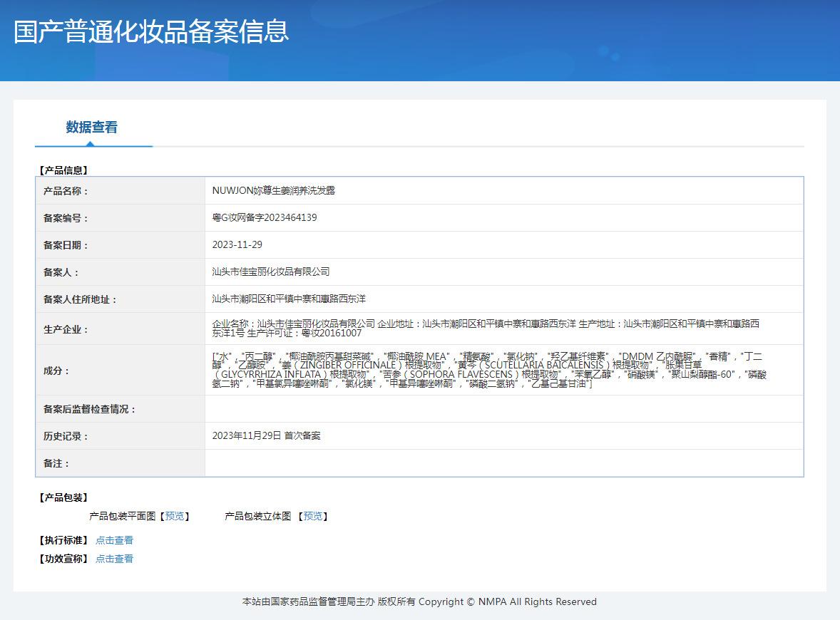The width and height of the screenshot is (840, 620).
Task: Click the empty 备注 value cell
Action: click(x=503, y=463)
